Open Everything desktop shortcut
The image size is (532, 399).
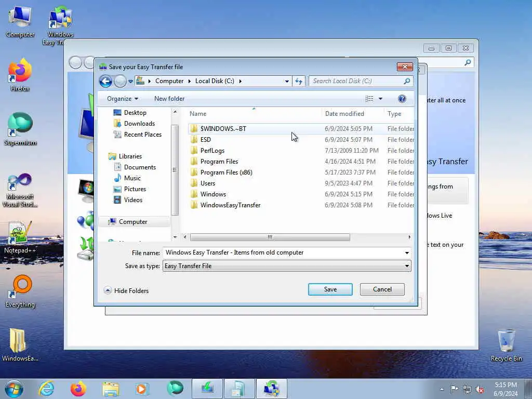point(20,291)
